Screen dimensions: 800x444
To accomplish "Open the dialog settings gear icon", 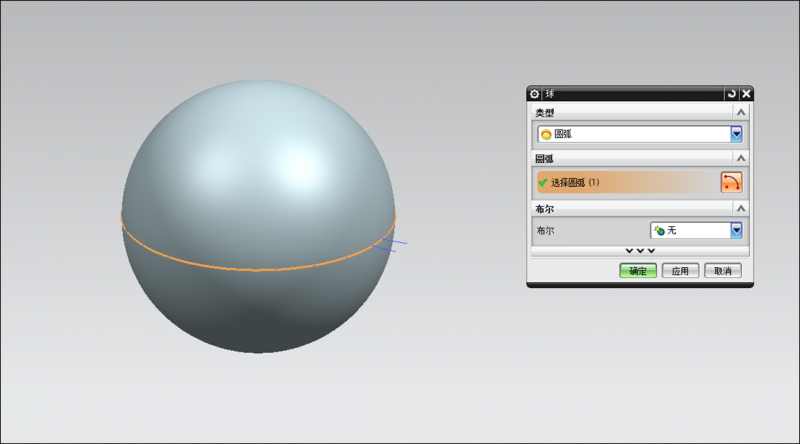I will pyautogui.click(x=534, y=93).
